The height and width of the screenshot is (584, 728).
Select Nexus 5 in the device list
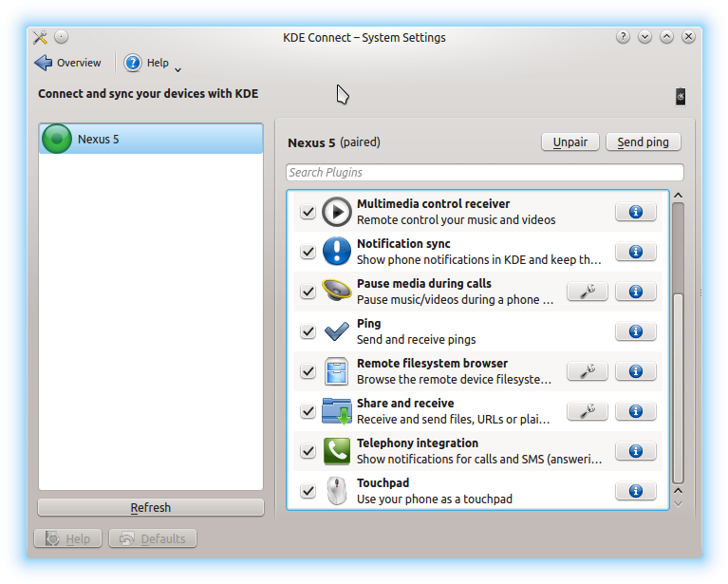pos(151,139)
